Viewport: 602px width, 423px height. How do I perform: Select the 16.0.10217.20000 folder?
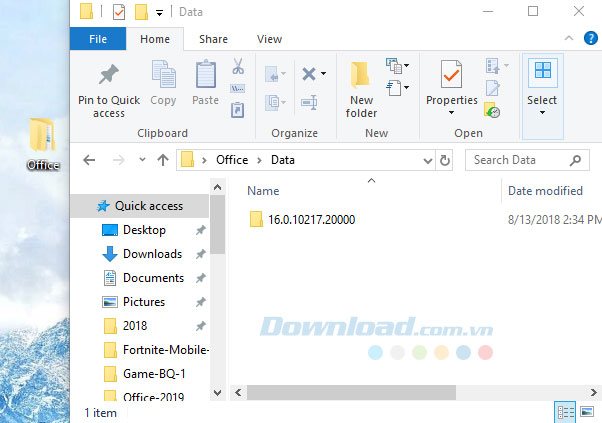click(x=303, y=220)
